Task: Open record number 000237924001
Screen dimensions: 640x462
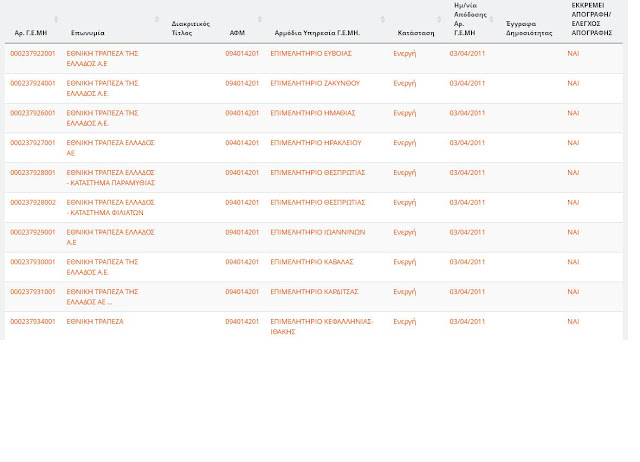Action: pyautogui.click(x=33, y=83)
